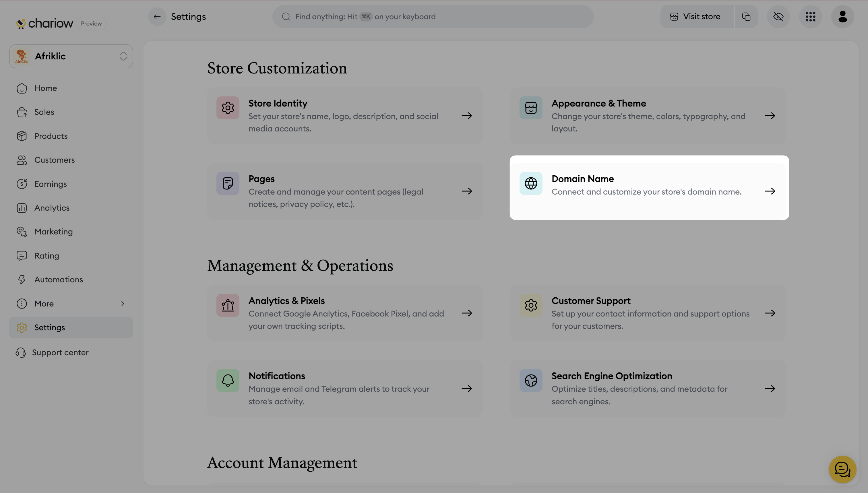Click the Find anything search field
Image resolution: width=868 pixels, height=493 pixels.
coord(433,17)
